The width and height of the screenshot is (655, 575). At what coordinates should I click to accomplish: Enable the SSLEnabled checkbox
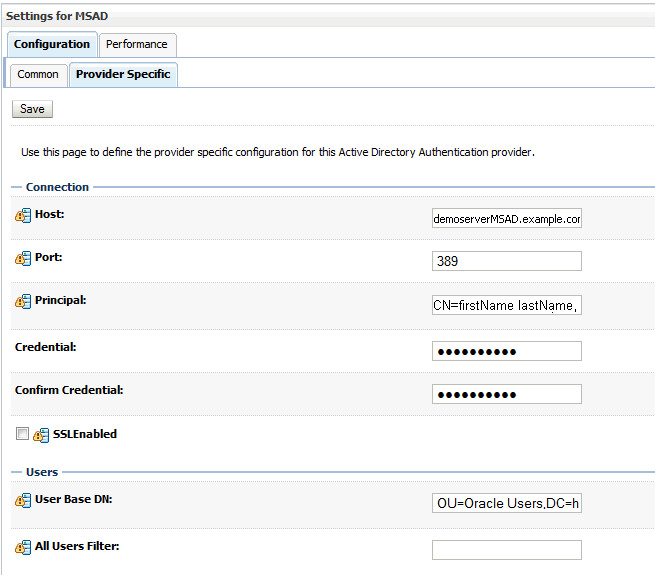[22, 434]
